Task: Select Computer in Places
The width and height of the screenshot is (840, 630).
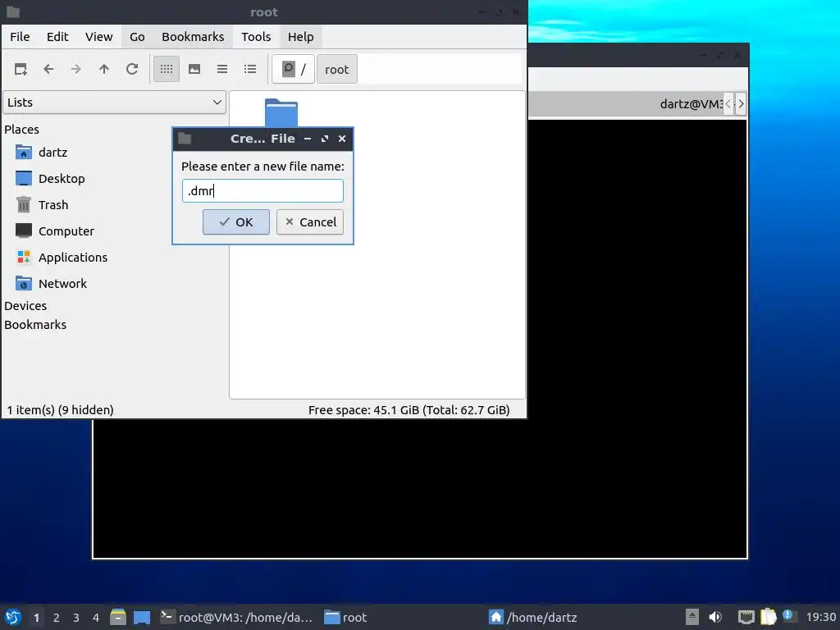Action: (x=66, y=231)
